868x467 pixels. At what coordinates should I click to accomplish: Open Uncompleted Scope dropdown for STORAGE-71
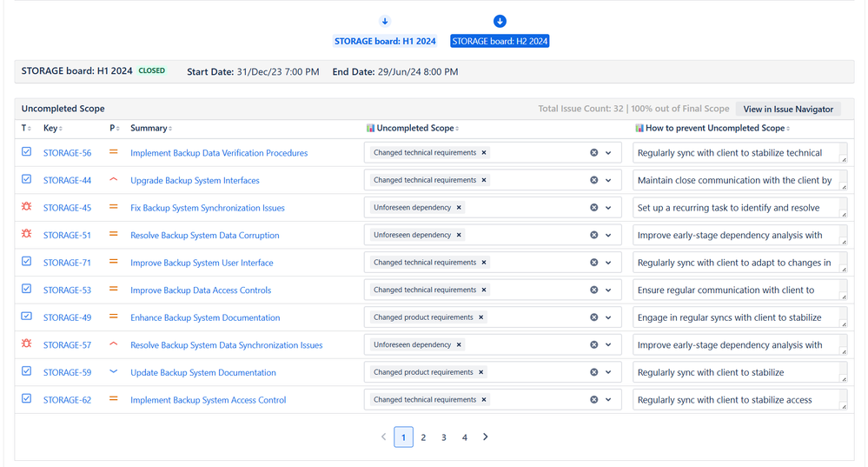coord(608,263)
